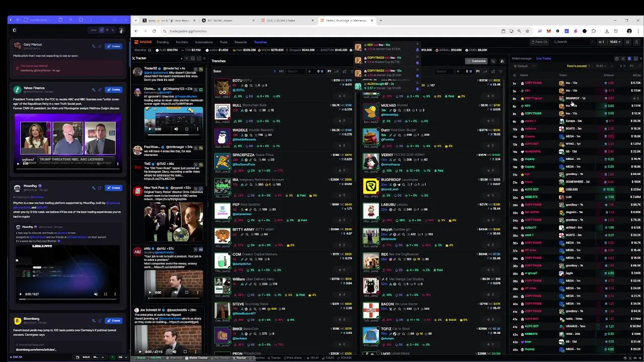Mute the MoonPay video

(96, 294)
